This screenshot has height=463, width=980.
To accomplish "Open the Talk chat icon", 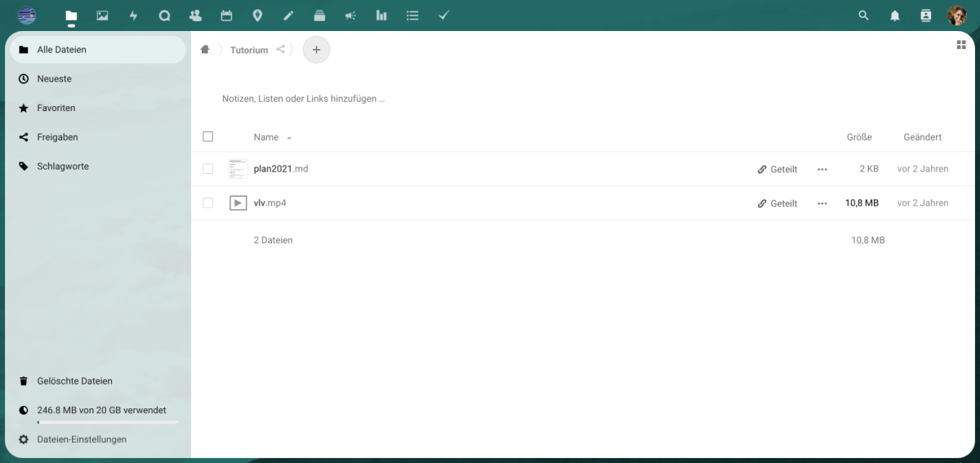I will click(164, 16).
